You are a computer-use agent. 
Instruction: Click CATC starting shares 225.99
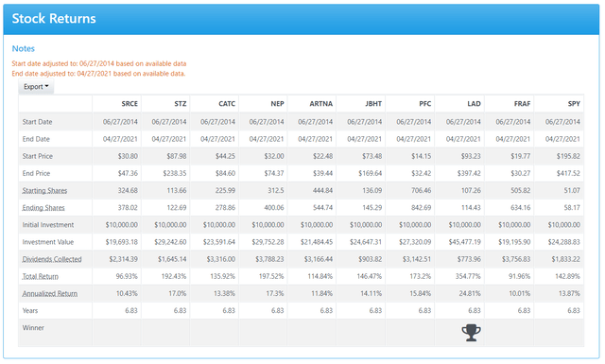point(225,191)
